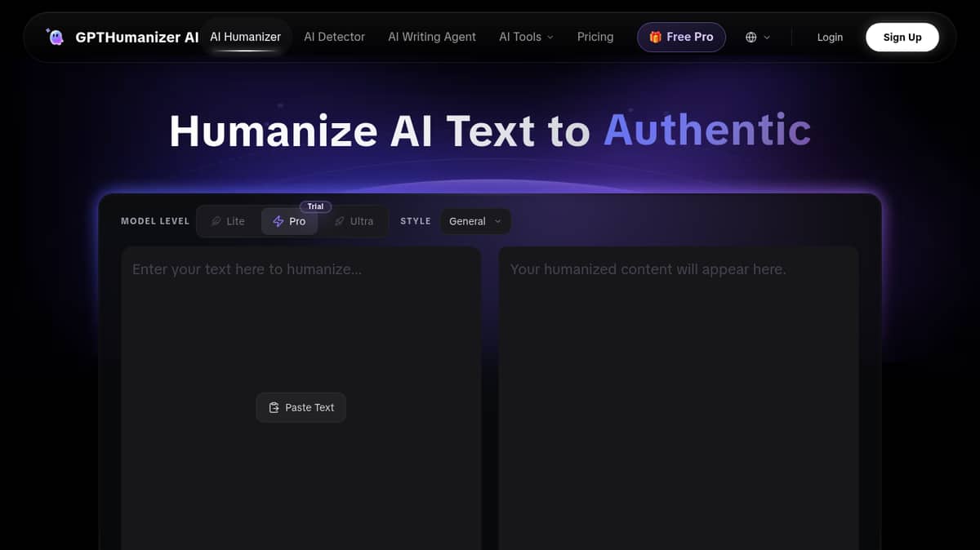Click the STYLE label
Image resolution: width=980 pixels, height=550 pixels.
(416, 221)
